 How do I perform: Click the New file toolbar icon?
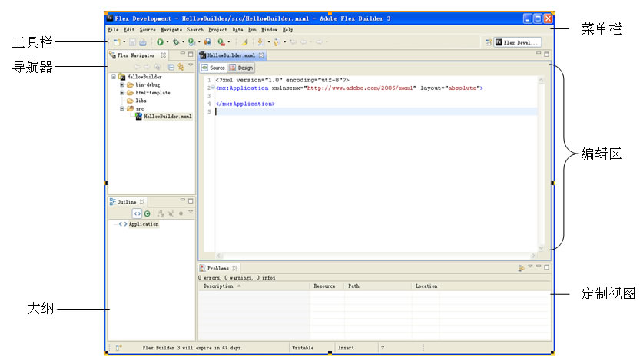click(117, 42)
